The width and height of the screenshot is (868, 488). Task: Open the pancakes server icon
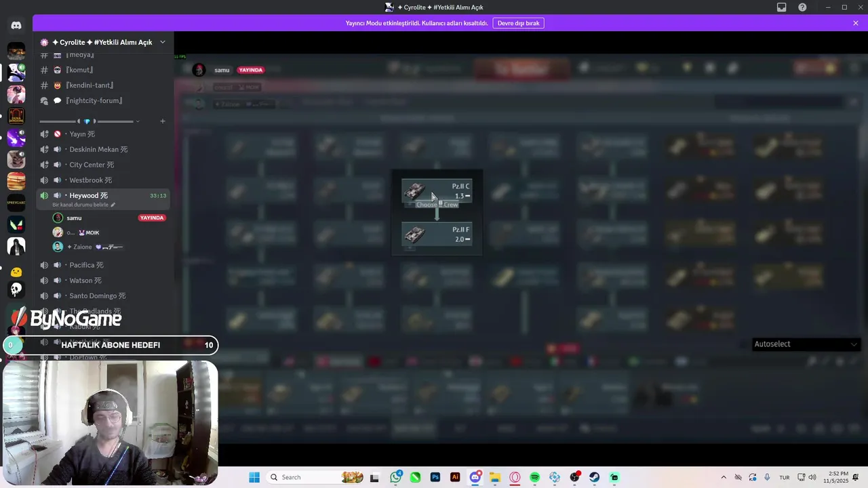(x=16, y=181)
